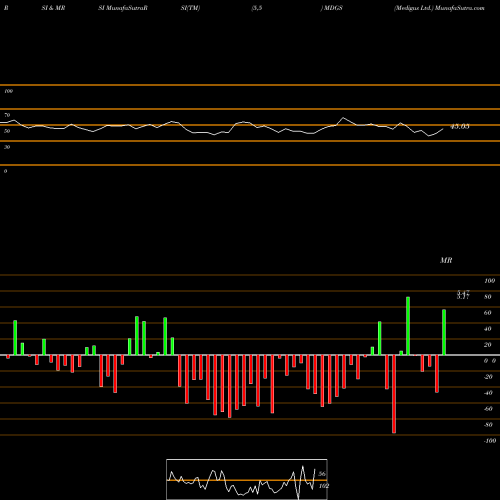
Task: Click the MR axis label 40
Action: (488, 329)
